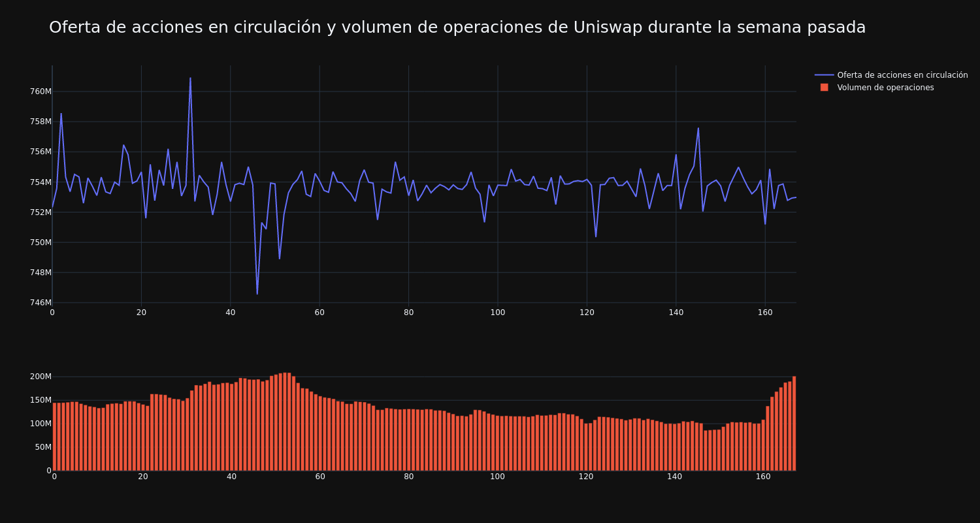Click the tallest volume bar near 52
Image resolution: width=980 pixels, height=523 pixels.
(286, 422)
